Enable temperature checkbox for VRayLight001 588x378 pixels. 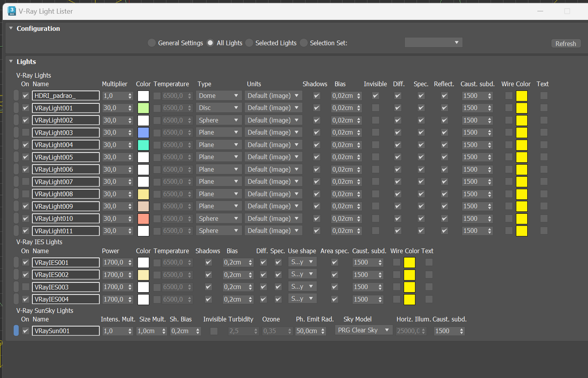click(157, 108)
